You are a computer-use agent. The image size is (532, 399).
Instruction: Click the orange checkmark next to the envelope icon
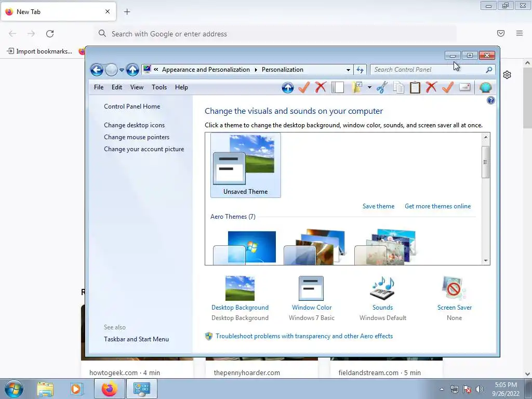[448, 87]
